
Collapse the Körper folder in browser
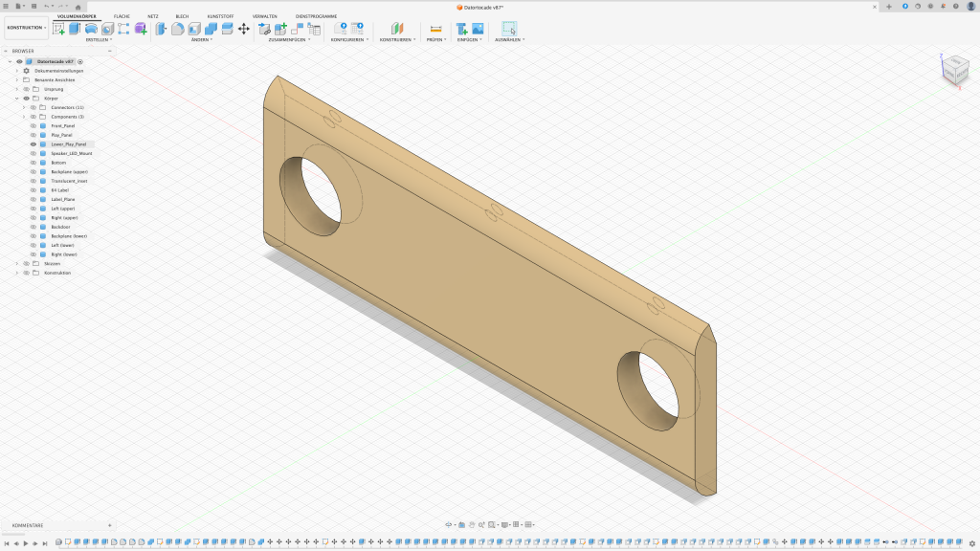(16, 99)
